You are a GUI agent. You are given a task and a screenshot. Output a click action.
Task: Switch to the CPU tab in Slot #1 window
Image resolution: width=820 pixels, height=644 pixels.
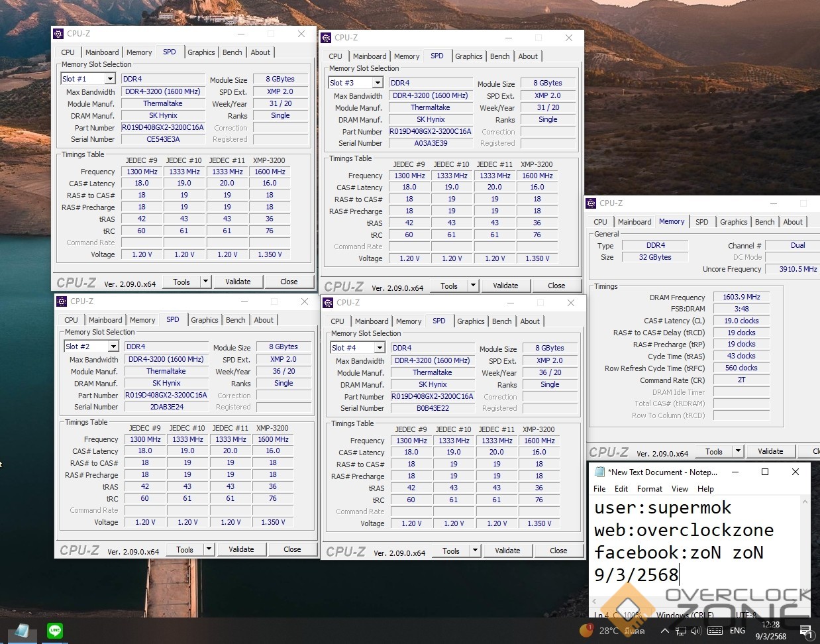coord(68,52)
